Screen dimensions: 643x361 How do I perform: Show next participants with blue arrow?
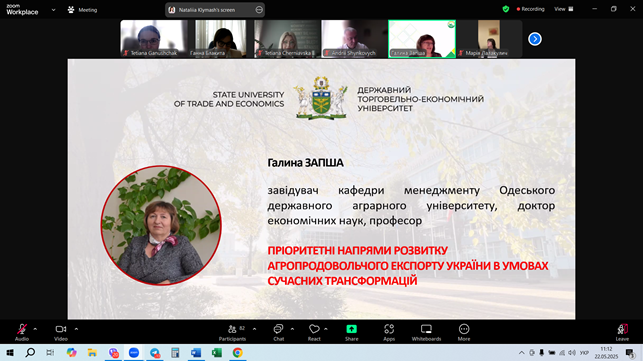click(x=535, y=39)
